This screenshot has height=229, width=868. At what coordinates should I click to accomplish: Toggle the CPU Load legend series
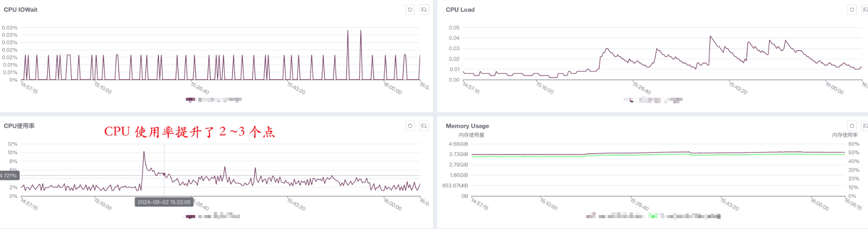point(654,100)
